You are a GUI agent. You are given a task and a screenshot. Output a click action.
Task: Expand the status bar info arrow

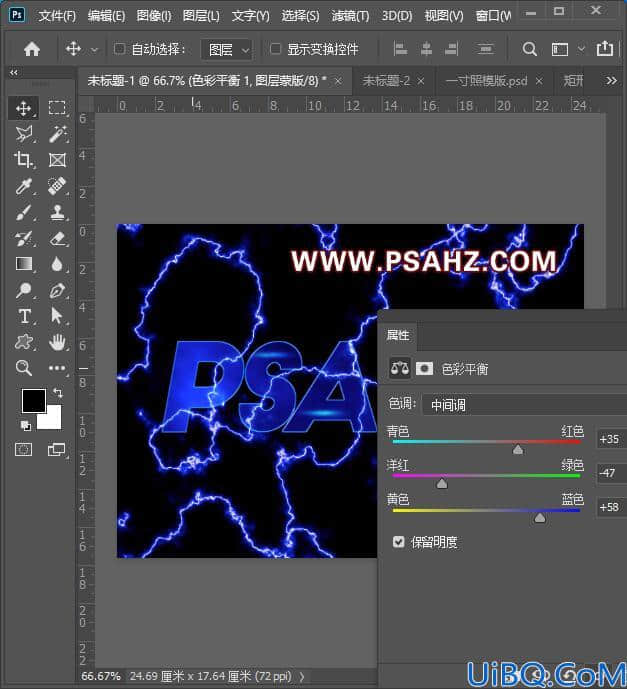pos(302,677)
